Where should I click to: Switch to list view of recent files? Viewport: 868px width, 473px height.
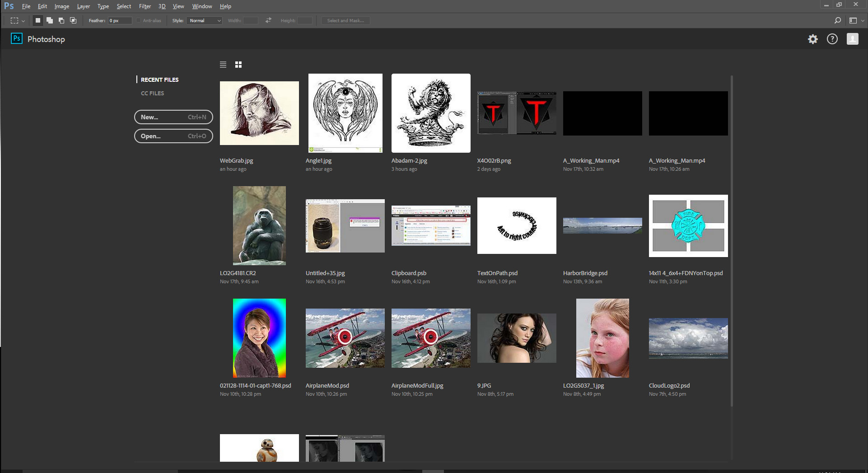click(223, 65)
